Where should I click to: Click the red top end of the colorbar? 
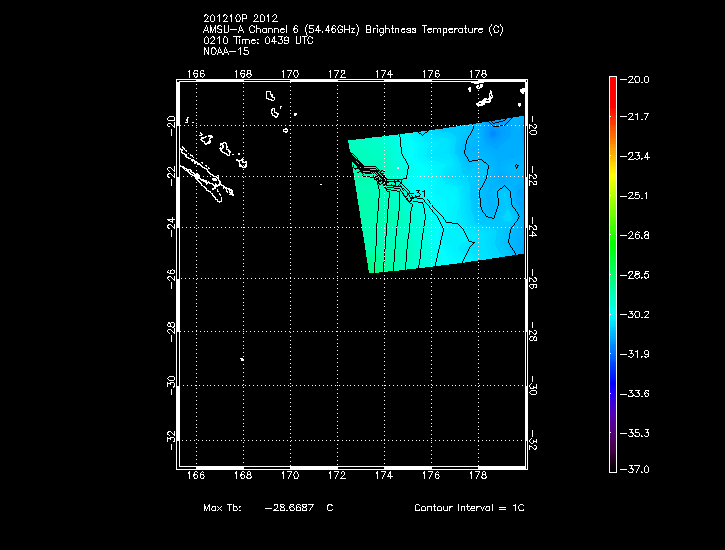coord(612,82)
